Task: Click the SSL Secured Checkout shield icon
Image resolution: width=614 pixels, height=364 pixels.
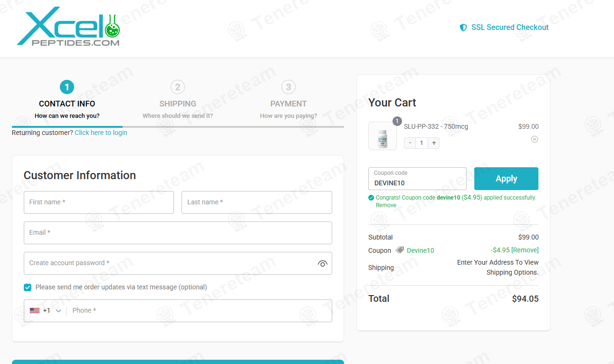Action: (x=463, y=28)
